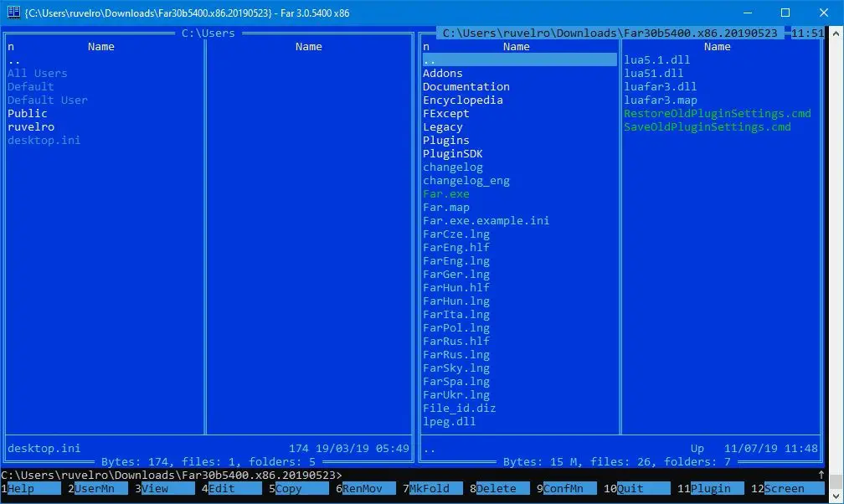844x504 pixels.
Task: Select the FarSky.lng file
Action: (455, 368)
